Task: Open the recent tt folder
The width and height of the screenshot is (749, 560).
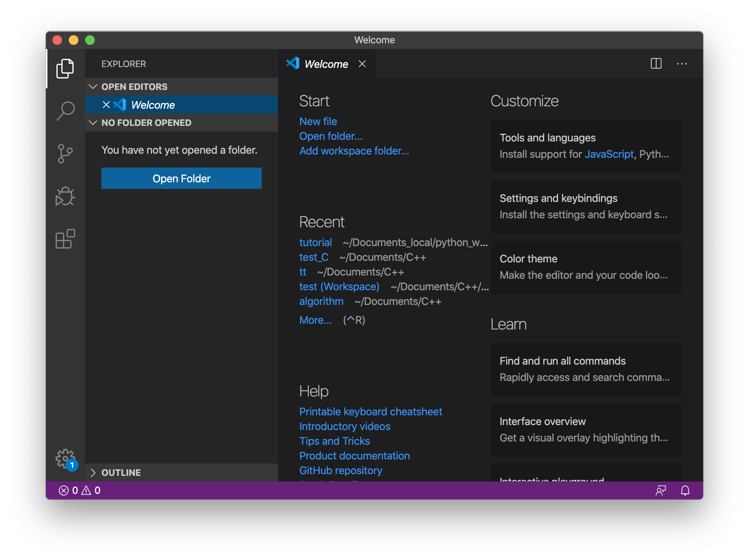Action: tap(303, 272)
